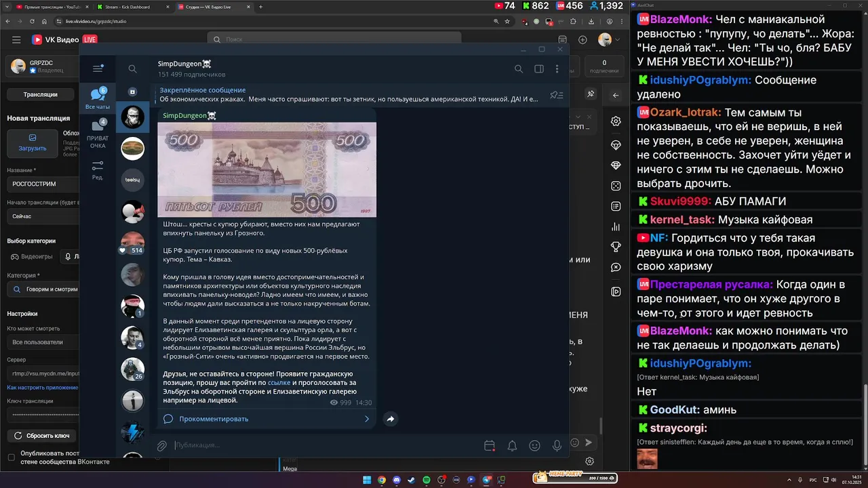The width and height of the screenshot is (868, 488).
Task: Forward the post with share arrow
Action: pyautogui.click(x=391, y=419)
